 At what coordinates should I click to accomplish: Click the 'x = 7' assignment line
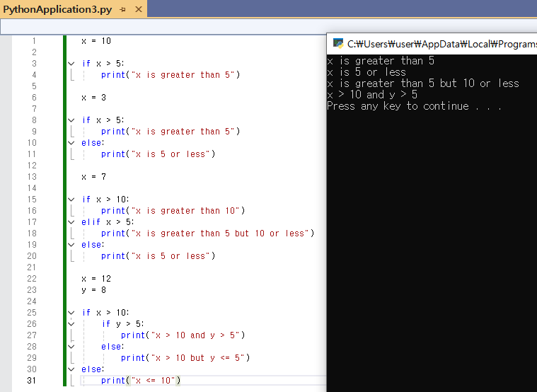[94, 176]
